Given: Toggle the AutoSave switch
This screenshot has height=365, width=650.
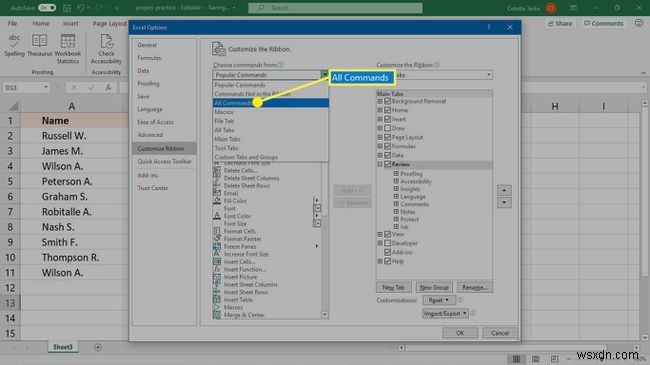Looking at the screenshot, I should 47,7.
